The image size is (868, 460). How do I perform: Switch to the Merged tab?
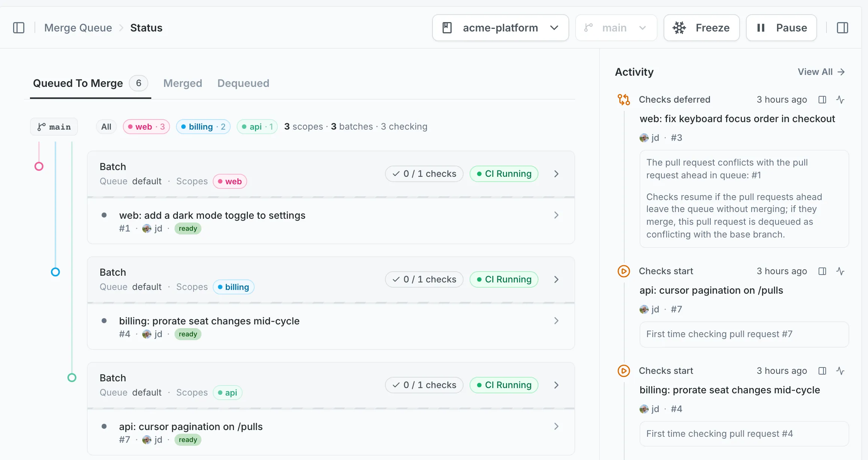point(183,83)
